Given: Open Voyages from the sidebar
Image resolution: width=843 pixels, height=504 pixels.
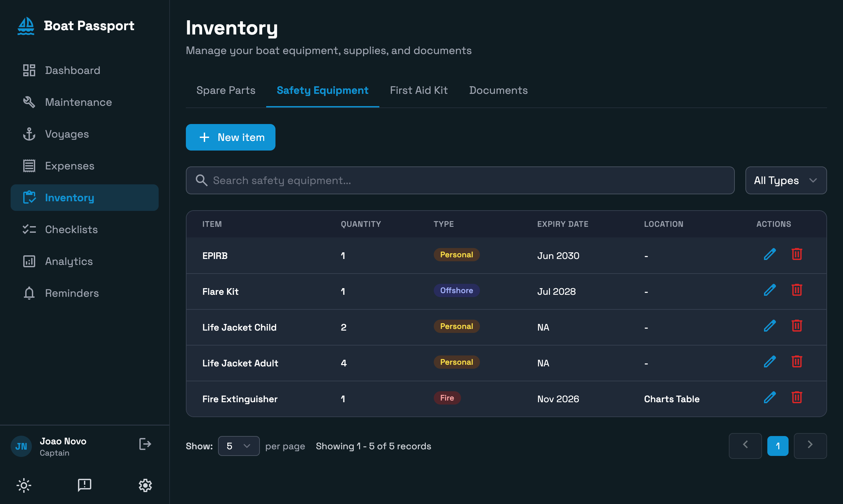Looking at the screenshot, I should [x=67, y=134].
